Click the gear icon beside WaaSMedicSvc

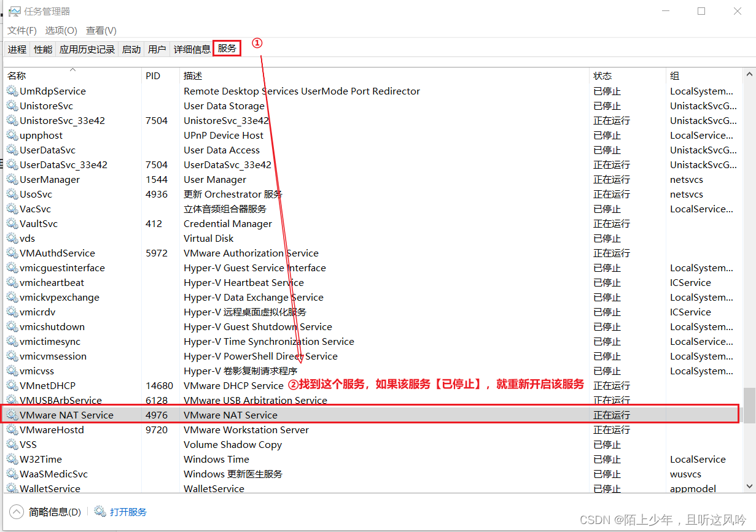coord(12,474)
